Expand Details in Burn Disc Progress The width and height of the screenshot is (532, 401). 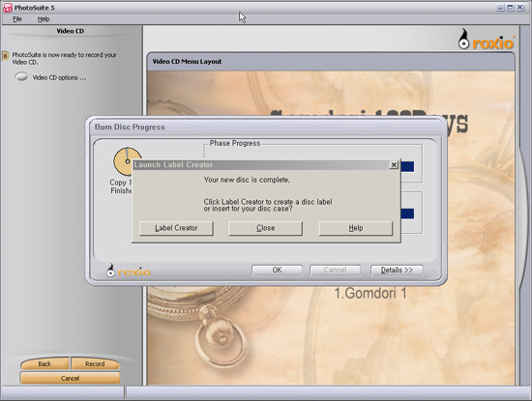tap(397, 271)
